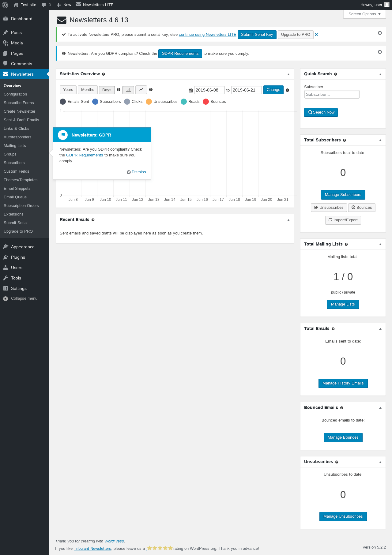Screen dimensions: 392x555
Task: Click the user avatar in admin bar
Action: [387, 5]
